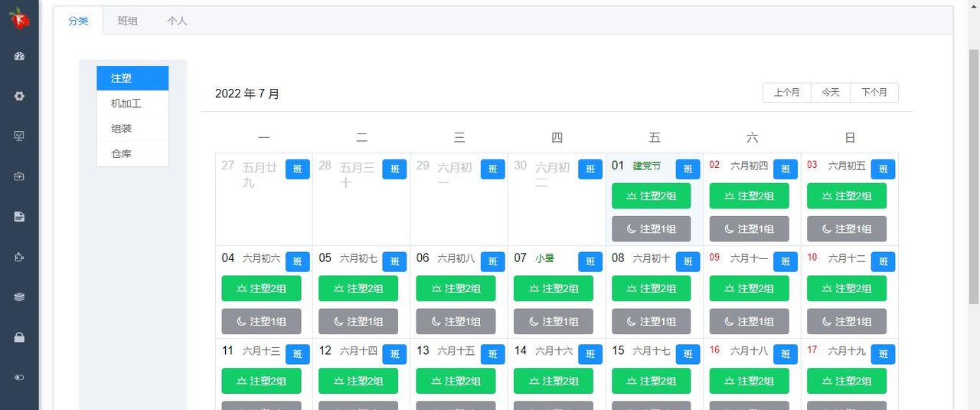This screenshot has width=980, height=410.
Task: Open day shift 注塑2组 on July 03
Action: click(x=847, y=195)
